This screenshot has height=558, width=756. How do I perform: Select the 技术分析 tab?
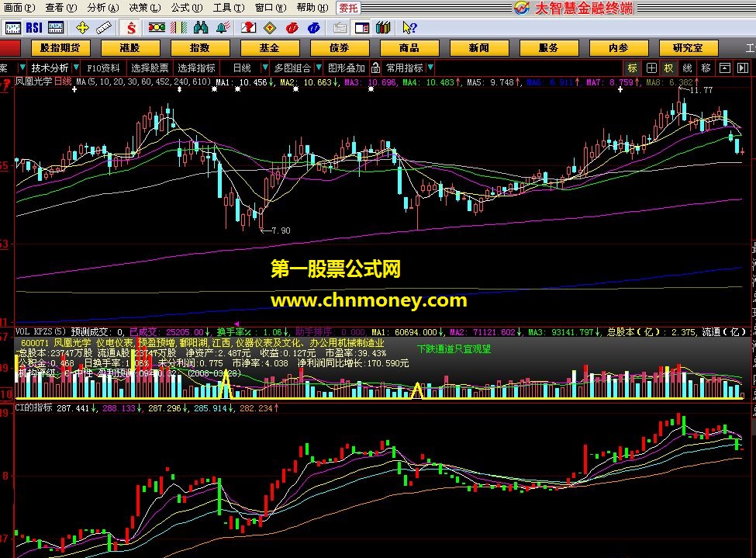click(50, 68)
